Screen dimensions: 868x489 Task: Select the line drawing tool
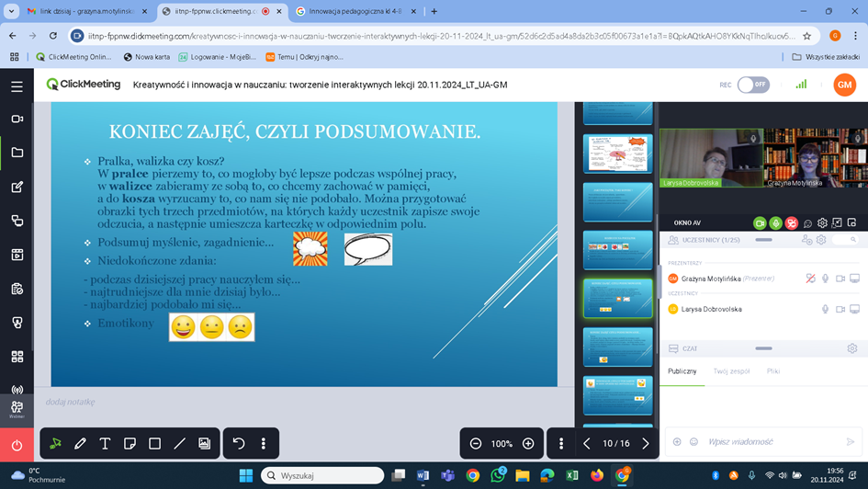(x=179, y=443)
